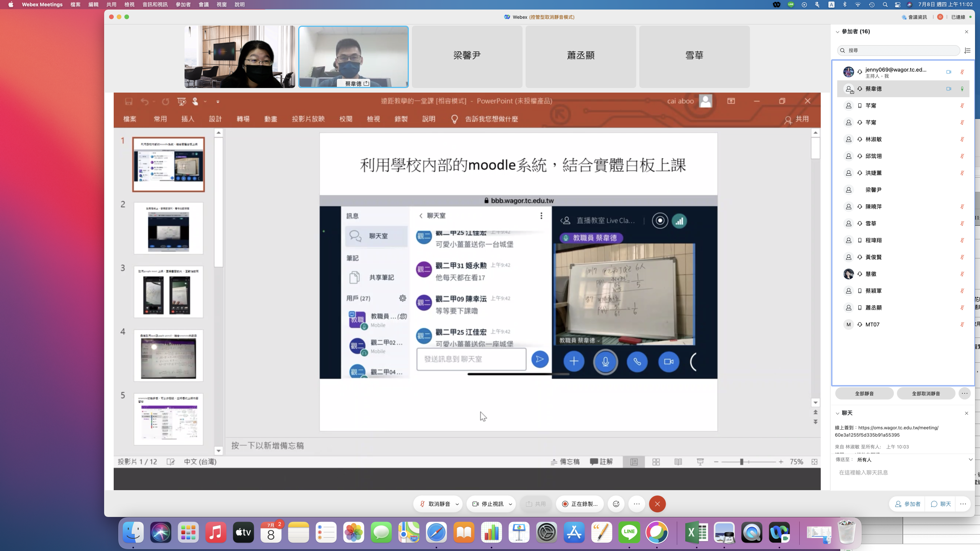The height and width of the screenshot is (551, 980).
Task: Open the participant list sort icon
Action: click(967, 51)
